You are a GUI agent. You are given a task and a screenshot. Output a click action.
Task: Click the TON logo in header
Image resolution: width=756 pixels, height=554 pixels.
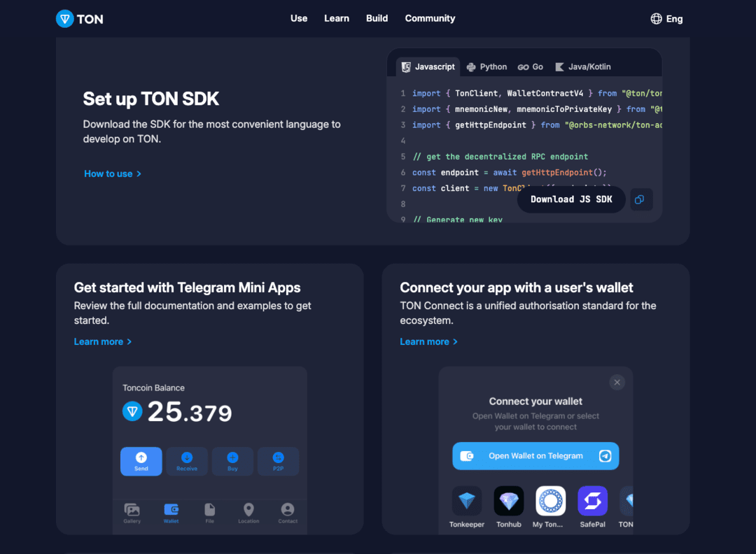(80, 19)
